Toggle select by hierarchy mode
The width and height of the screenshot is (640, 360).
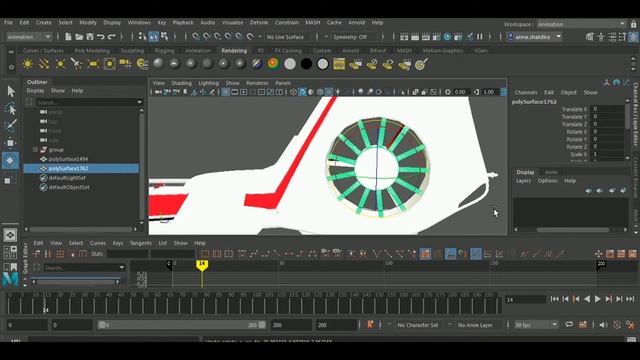[142, 37]
